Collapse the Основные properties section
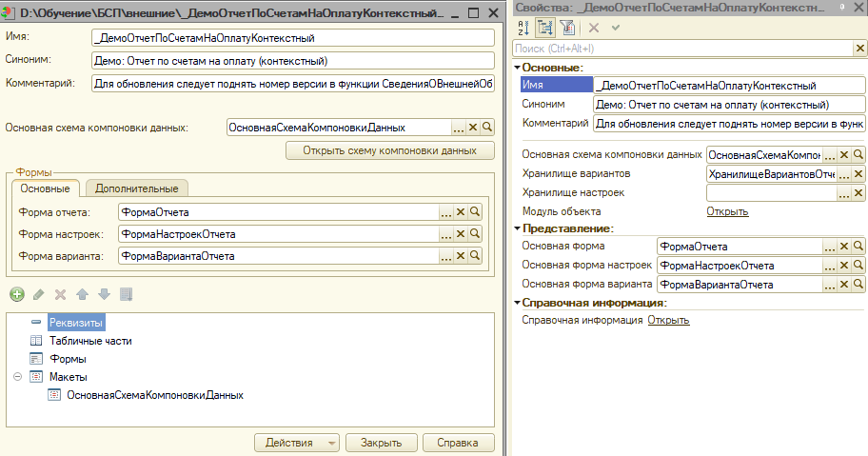 tap(517, 68)
